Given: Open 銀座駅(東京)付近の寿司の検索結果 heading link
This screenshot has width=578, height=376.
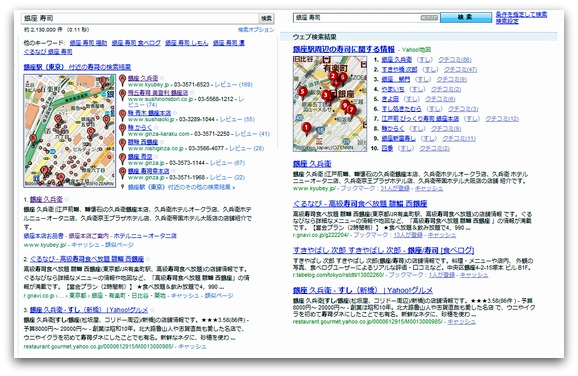Looking at the screenshot, I should point(77,67).
